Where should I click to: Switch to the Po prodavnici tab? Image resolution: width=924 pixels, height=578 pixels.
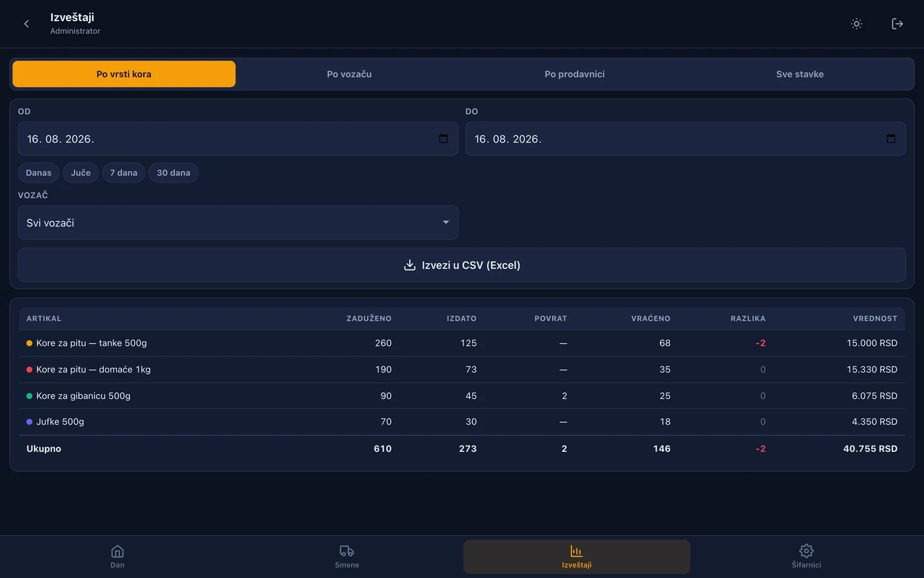point(575,74)
